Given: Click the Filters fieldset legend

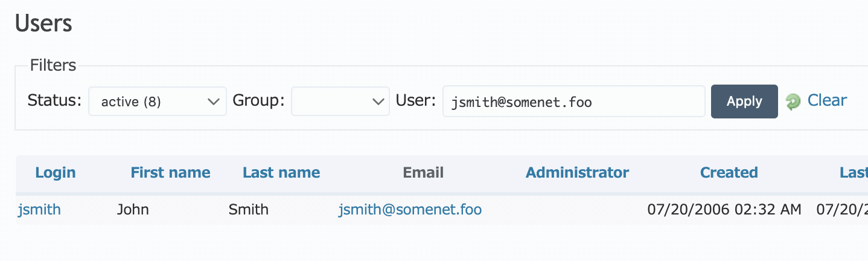Looking at the screenshot, I should [x=53, y=65].
